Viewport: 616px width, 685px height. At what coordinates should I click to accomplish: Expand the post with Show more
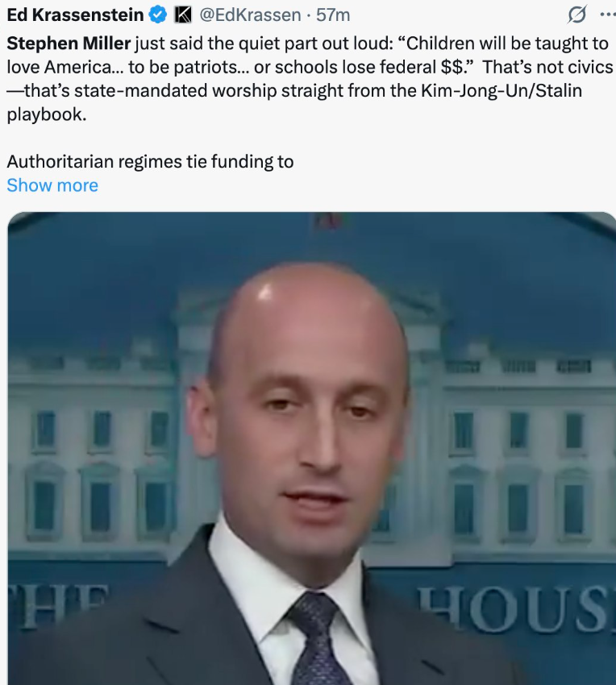[x=52, y=185]
